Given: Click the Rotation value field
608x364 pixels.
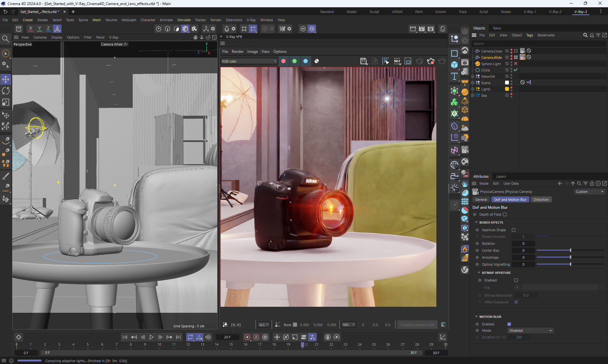Looking at the screenshot, I should (x=523, y=244).
